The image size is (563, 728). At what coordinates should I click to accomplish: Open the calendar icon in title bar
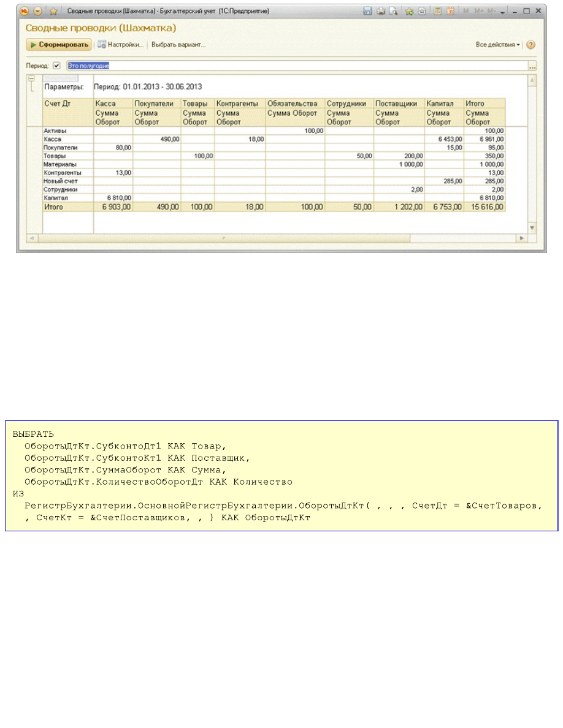(451, 11)
